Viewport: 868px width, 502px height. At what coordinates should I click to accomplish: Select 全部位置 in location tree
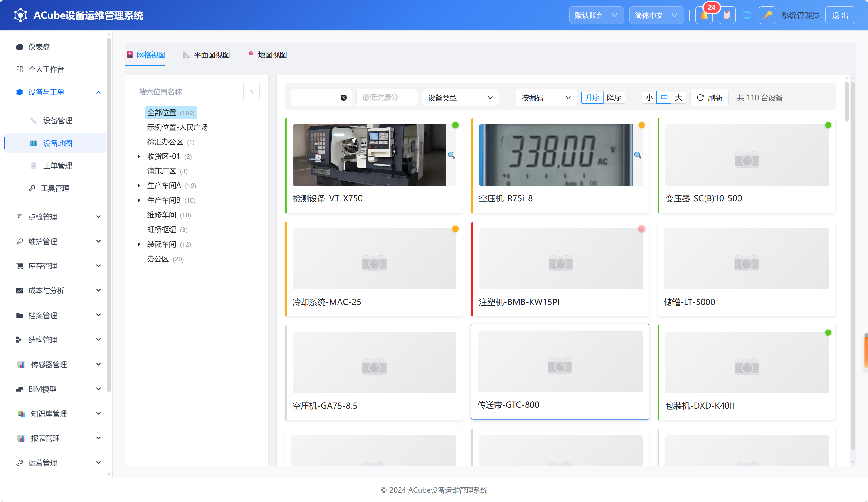171,112
